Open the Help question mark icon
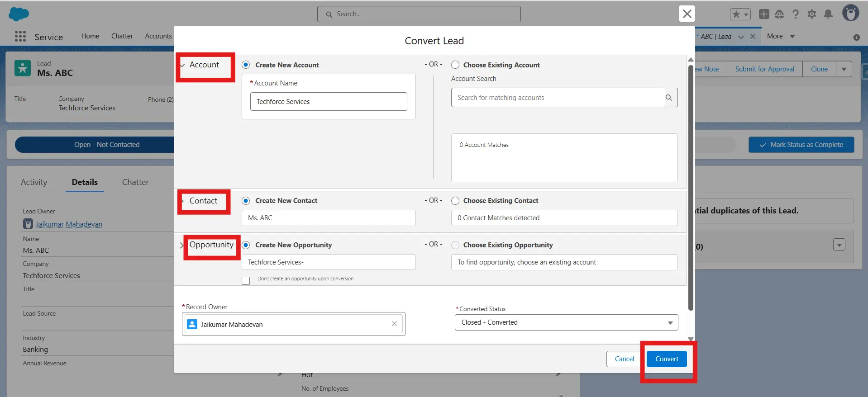 (795, 14)
